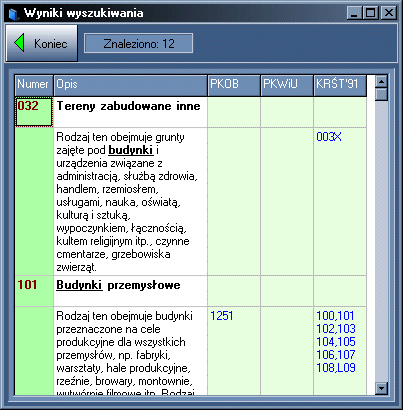Image resolution: width=403 pixels, height=410 pixels.
Task: Open the 003X classification link
Action: point(329,137)
